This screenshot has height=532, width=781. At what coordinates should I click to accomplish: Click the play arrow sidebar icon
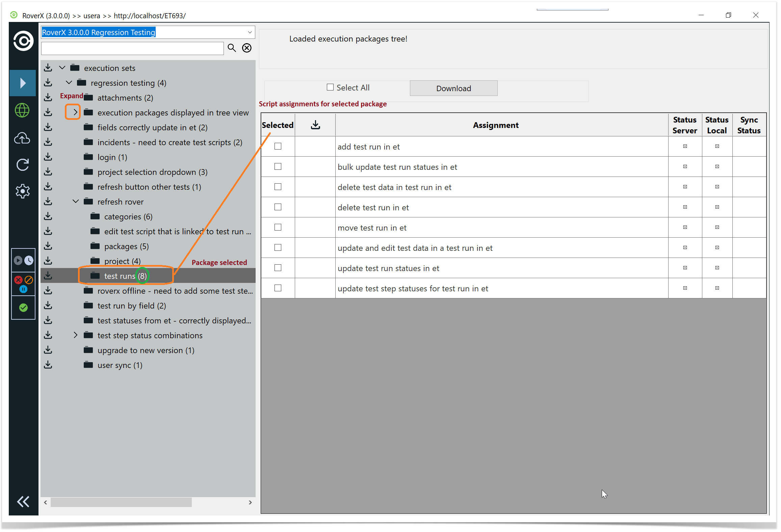[x=22, y=83]
